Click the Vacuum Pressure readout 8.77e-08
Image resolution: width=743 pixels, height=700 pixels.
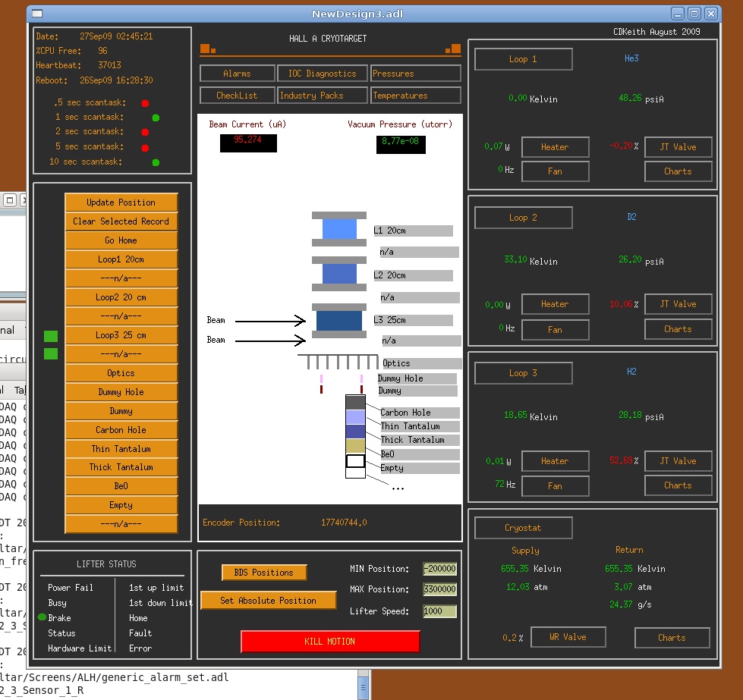[401, 144]
